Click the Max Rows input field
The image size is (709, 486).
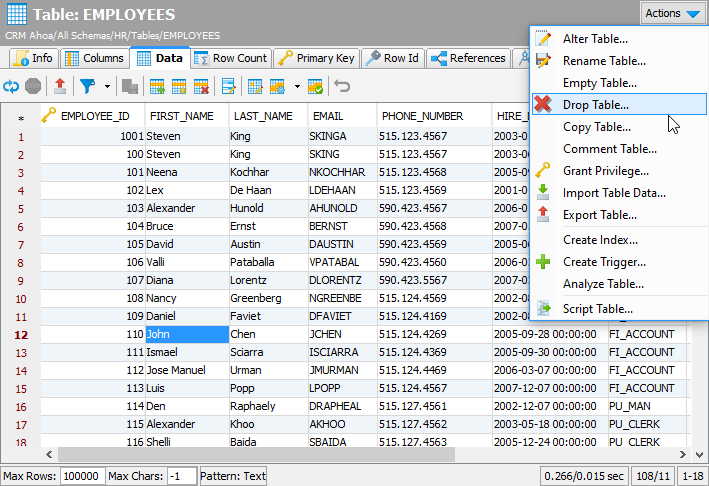coord(82,476)
